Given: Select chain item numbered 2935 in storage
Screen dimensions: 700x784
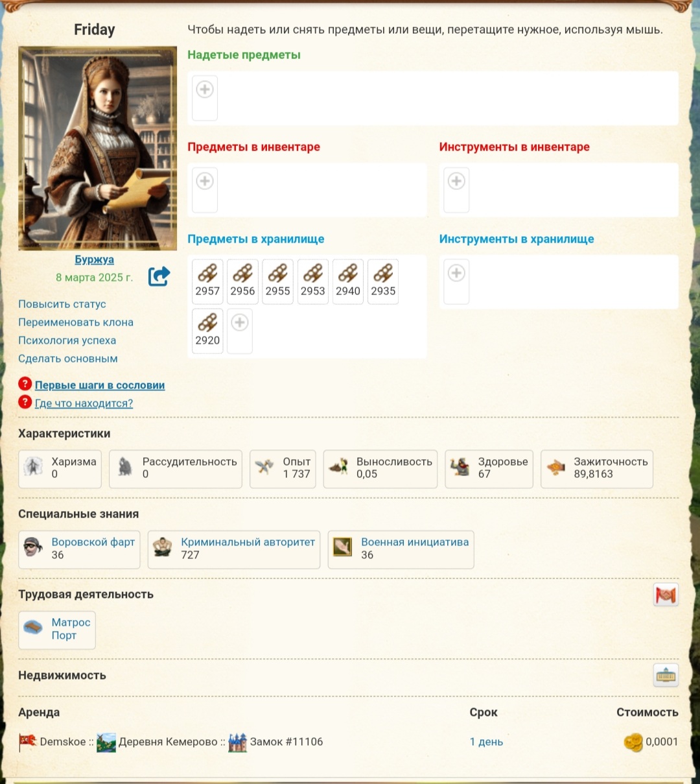Looking at the screenshot, I should click(x=383, y=281).
